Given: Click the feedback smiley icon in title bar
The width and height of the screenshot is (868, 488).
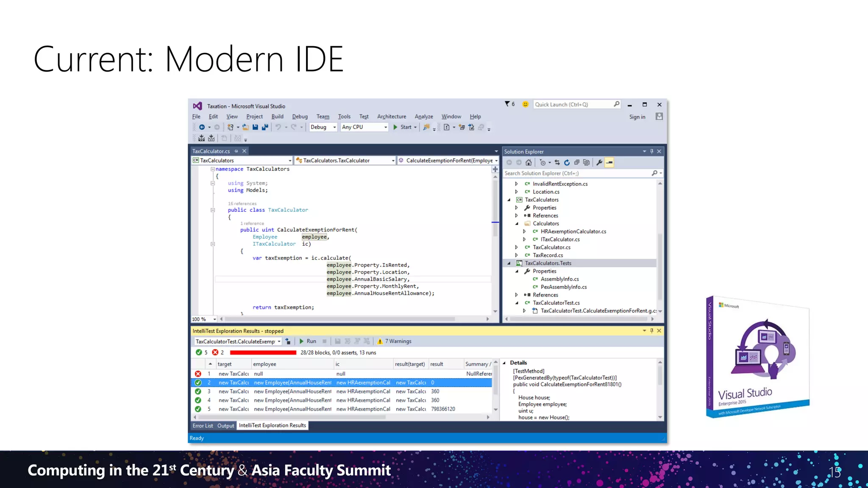Looking at the screenshot, I should pyautogui.click(x=525, y=104).
